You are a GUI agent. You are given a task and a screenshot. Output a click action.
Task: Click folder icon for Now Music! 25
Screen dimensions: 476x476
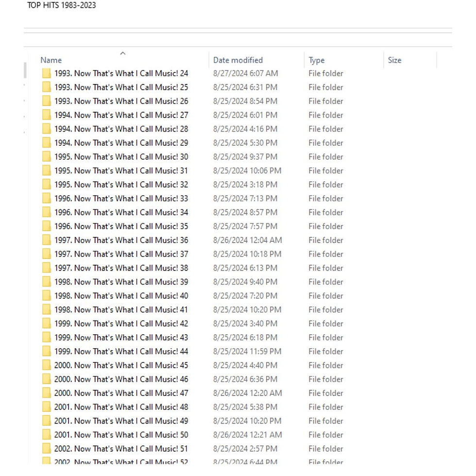(x=47, y=87)
